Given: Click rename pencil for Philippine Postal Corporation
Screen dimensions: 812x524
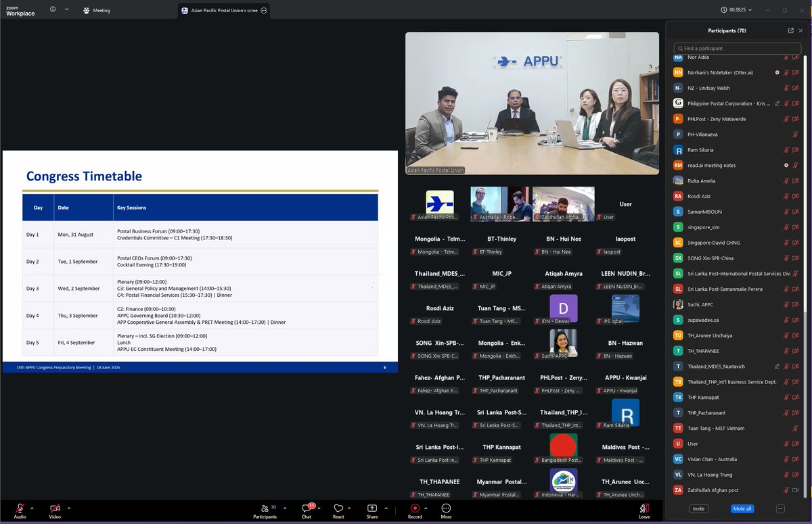Looking at the screenshot, I should (x=777, y=103).
